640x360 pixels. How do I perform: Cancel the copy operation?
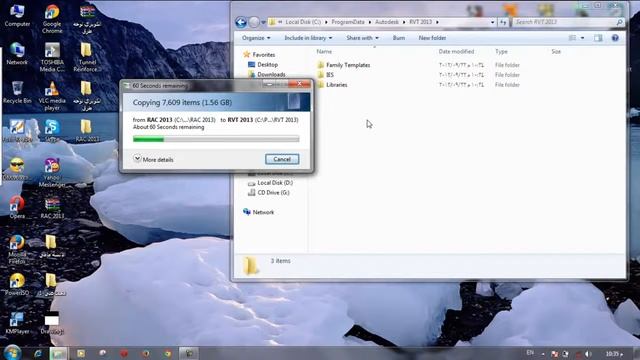click(x=282, y=159)
